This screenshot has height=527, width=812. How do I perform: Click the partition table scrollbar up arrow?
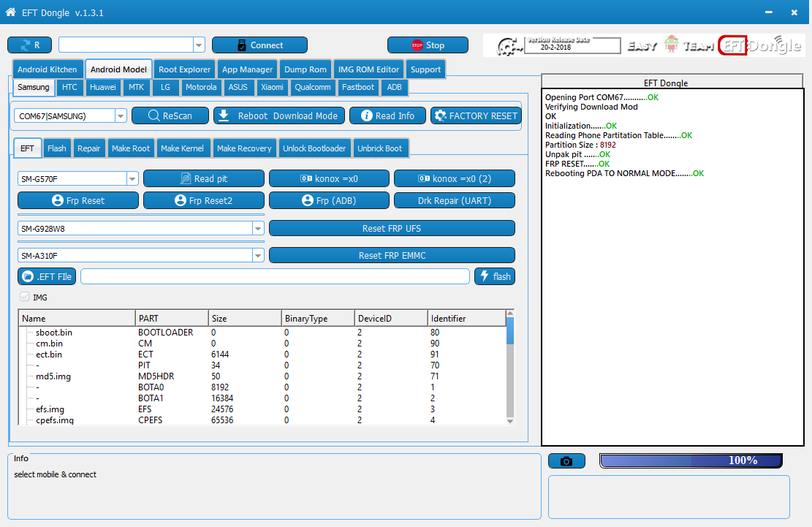(510, 314)
